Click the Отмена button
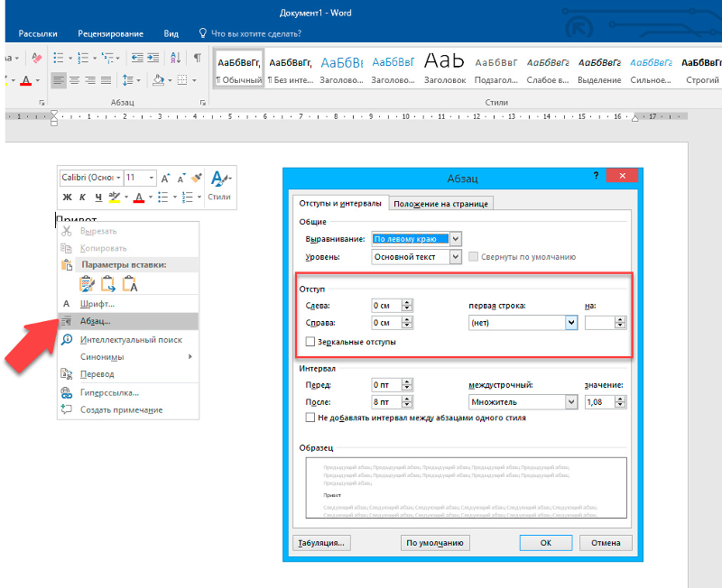 606,543
